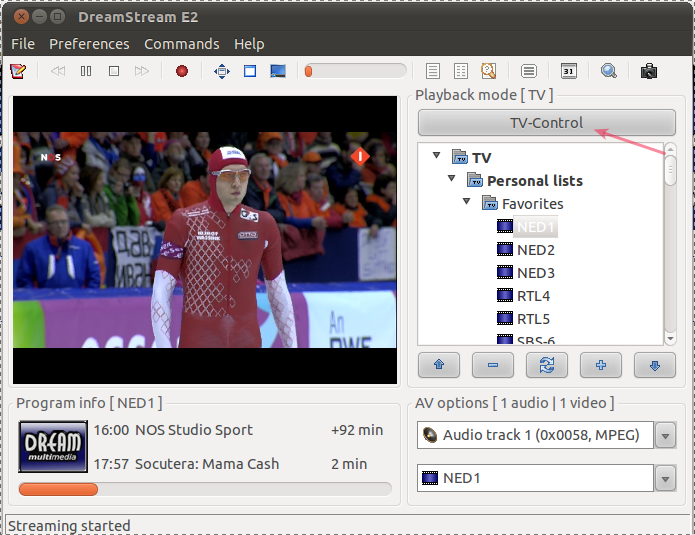The width and height of the screenshot is (695, 535).
Task: Maximize the DreamStream E2 window
Action: (x=57, y=17)
